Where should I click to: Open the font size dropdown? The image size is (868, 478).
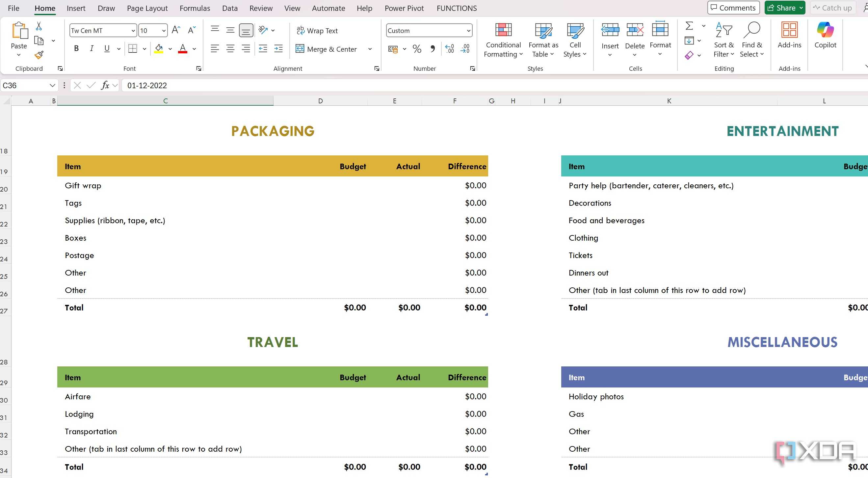pos(164,31)
